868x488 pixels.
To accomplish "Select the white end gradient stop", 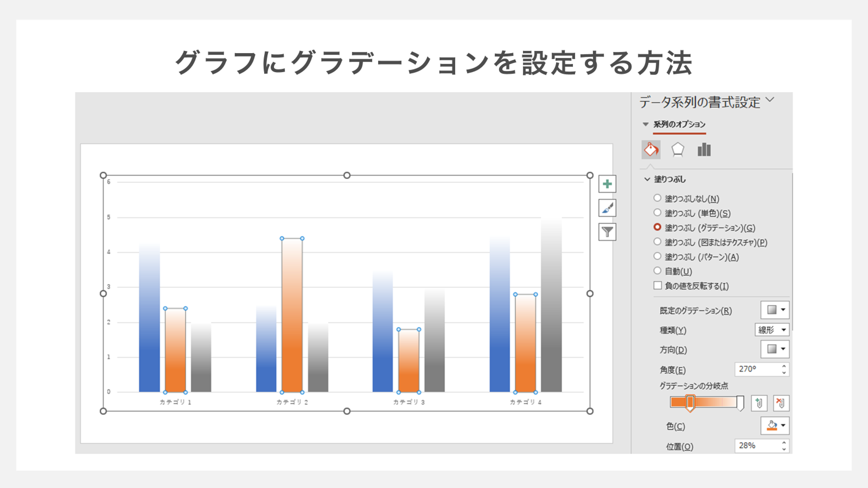I will click(740, 403).
